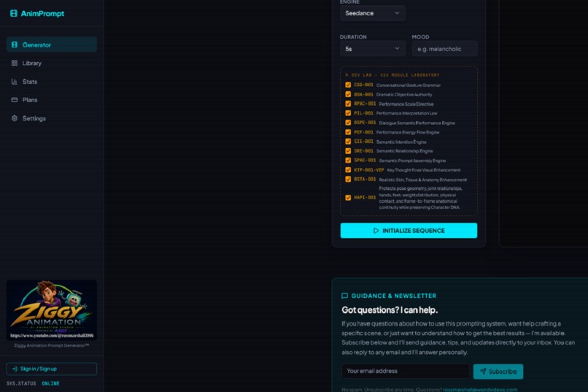Screen dimensions: 588x392
Task: Open the Plans page
Action: pyautogui.click(x=52, y=100)
